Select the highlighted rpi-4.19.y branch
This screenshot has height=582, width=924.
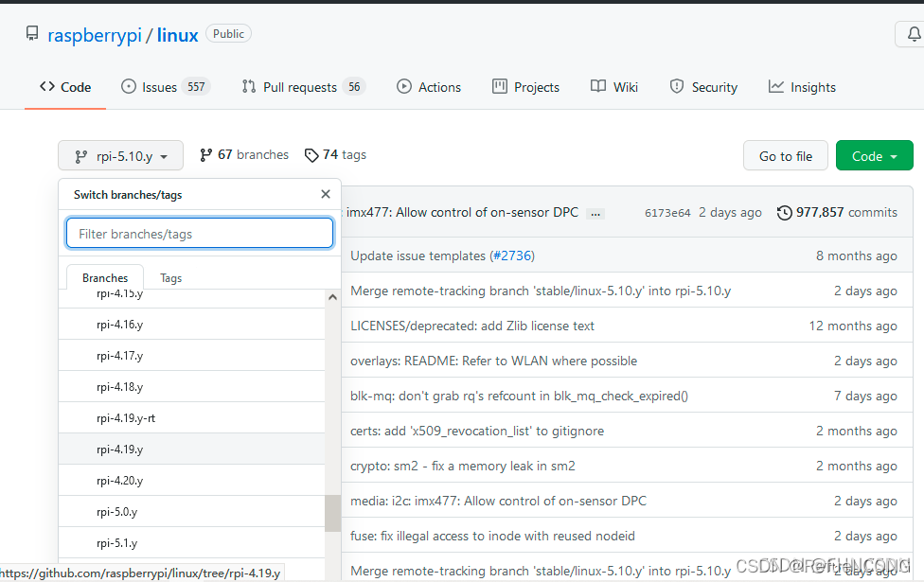click(x=191, y=449)
